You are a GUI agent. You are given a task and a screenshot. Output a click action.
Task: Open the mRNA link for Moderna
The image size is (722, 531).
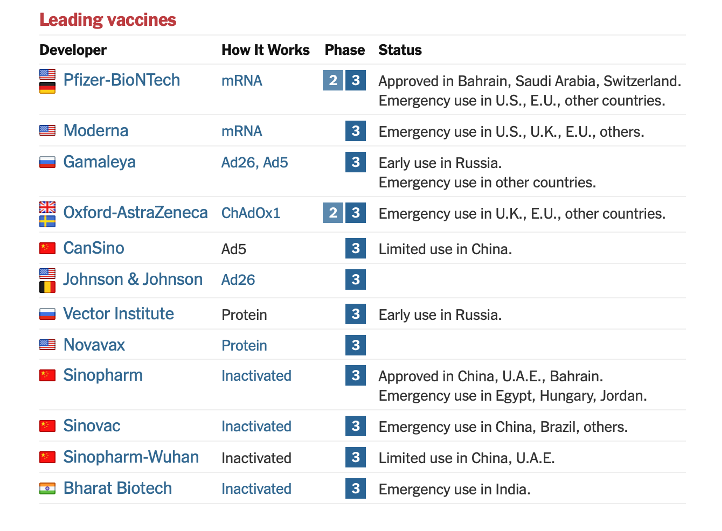point(242,131)
